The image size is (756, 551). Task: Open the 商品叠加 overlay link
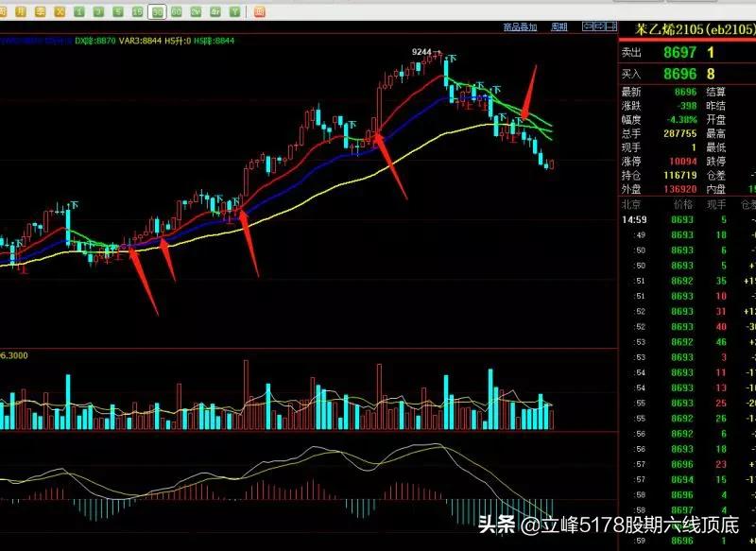(521, 27)
